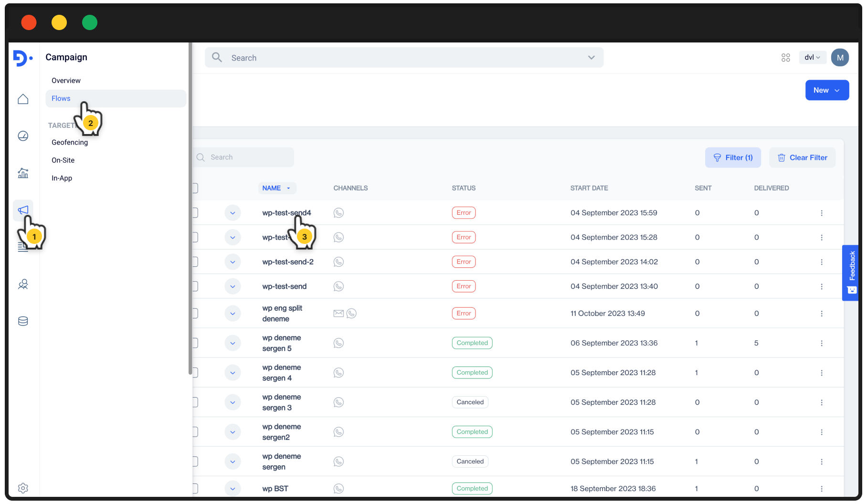Open the three-dot menu for wp-test-send-2
This screenshot has height=504, width=867.
tap(822, 262)
